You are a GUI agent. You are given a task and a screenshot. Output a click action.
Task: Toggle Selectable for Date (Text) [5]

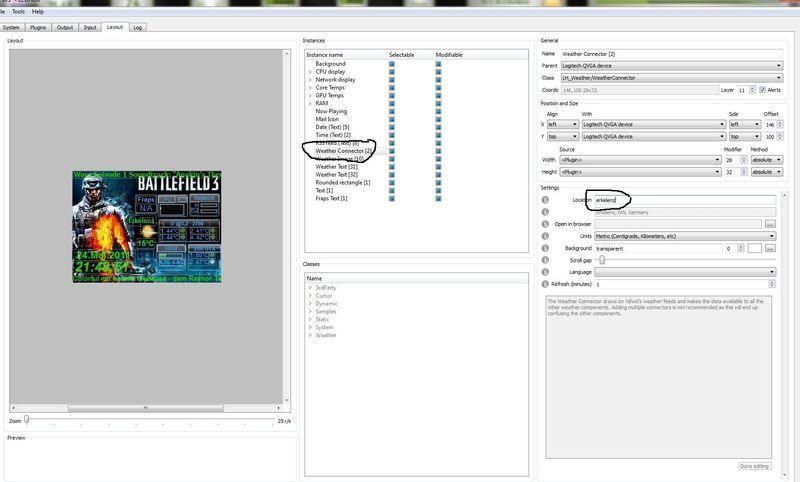(x=392, y=127)
